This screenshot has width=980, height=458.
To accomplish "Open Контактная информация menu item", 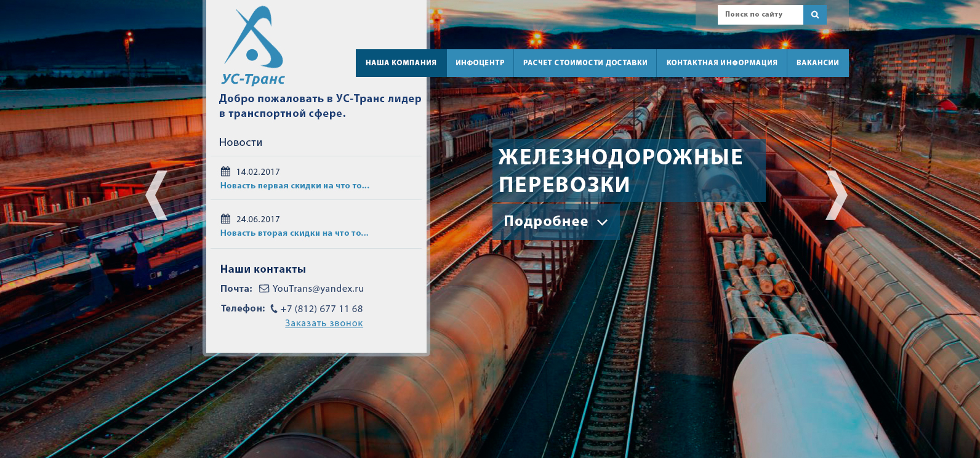I will click(x=722, y=63).
